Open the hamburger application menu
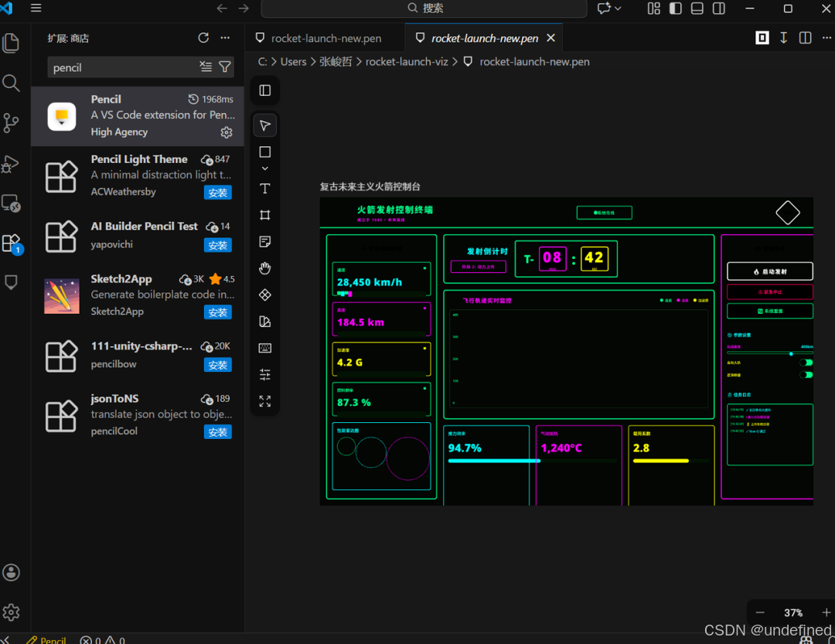835x644 pixels. 36,8
